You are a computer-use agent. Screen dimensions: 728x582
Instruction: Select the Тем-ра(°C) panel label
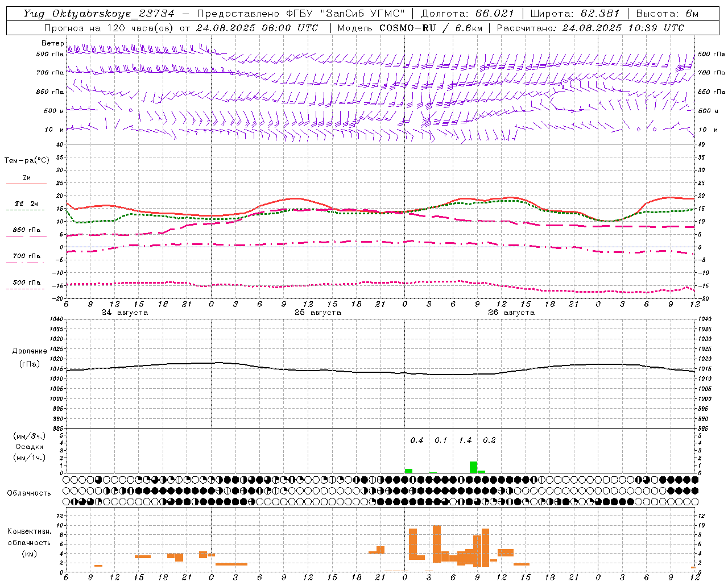[27, 161]
